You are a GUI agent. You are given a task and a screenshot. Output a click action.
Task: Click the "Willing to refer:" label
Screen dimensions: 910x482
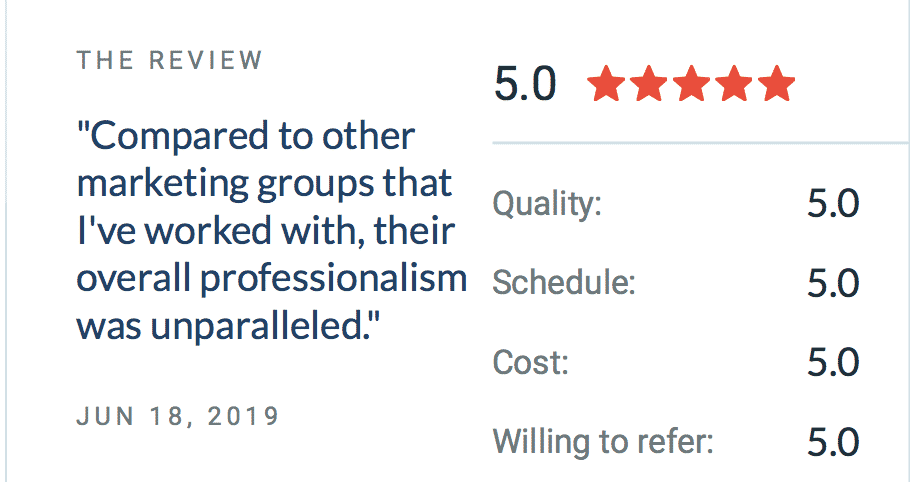tap(603, 442)
